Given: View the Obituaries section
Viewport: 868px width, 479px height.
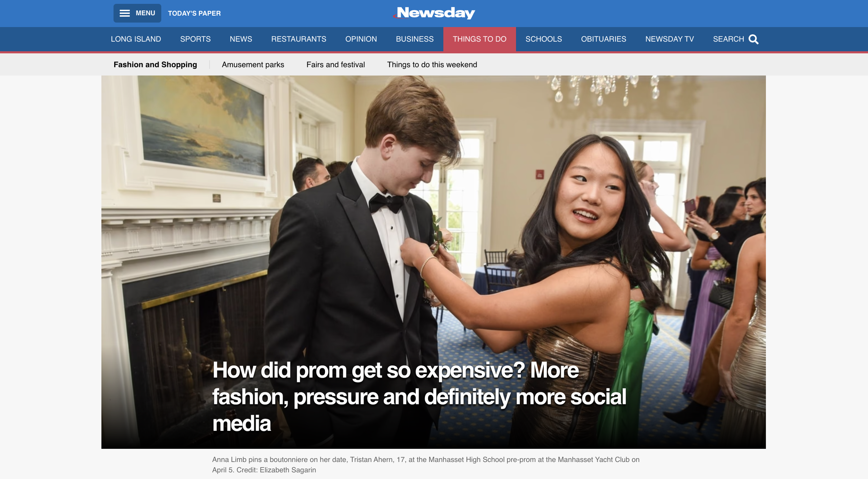Looking at the screenshot, I should point(604,39).
